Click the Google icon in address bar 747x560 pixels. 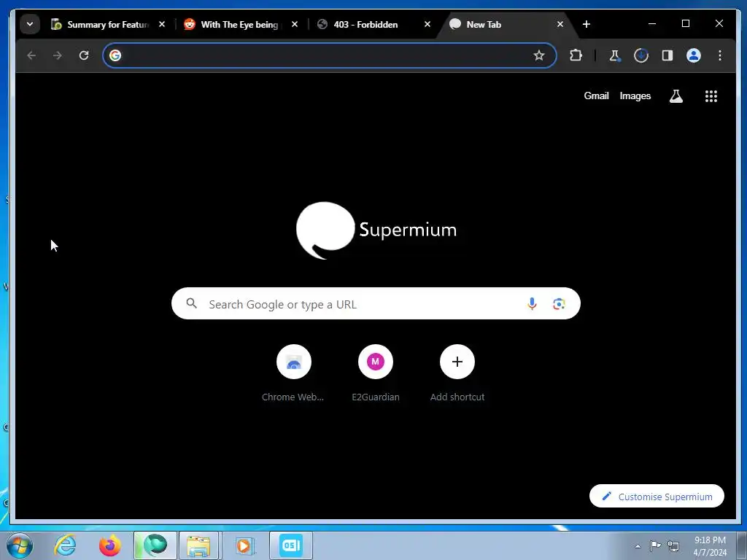click(115, 55)
